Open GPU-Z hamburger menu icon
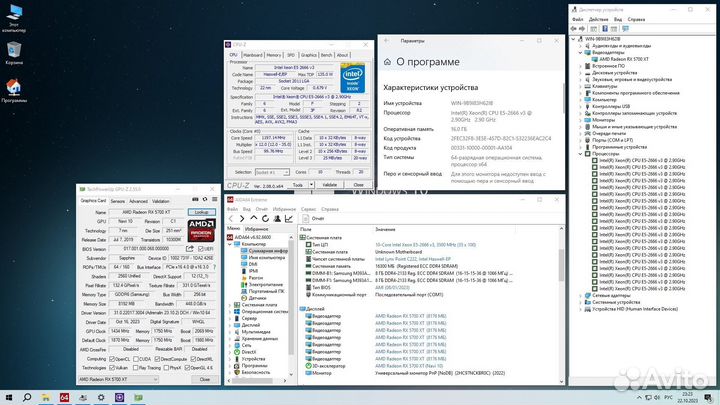 click(214, 200)
